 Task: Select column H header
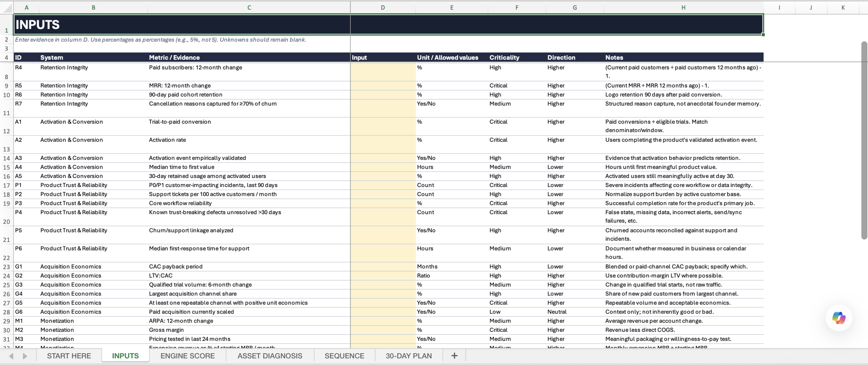[683, 7]
